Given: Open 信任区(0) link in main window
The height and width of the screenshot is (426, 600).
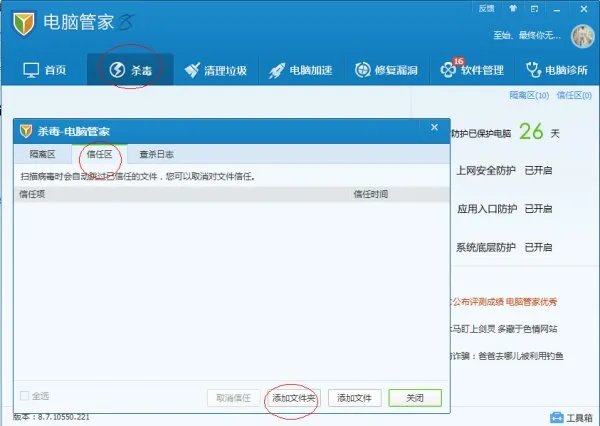Looking at the screenshot, I should pyautogui.click(x=574, y=95).
